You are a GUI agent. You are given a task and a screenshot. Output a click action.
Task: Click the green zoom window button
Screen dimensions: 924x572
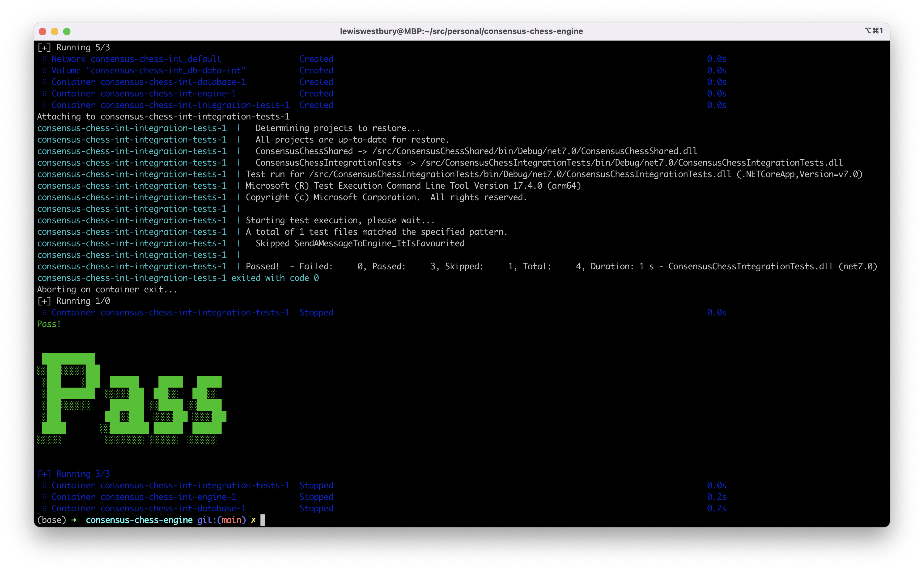(x=66, y=32)
